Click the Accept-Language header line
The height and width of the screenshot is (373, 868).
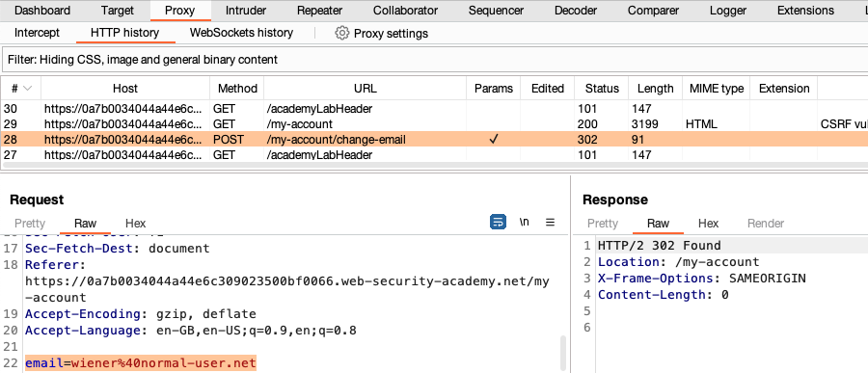190,331
